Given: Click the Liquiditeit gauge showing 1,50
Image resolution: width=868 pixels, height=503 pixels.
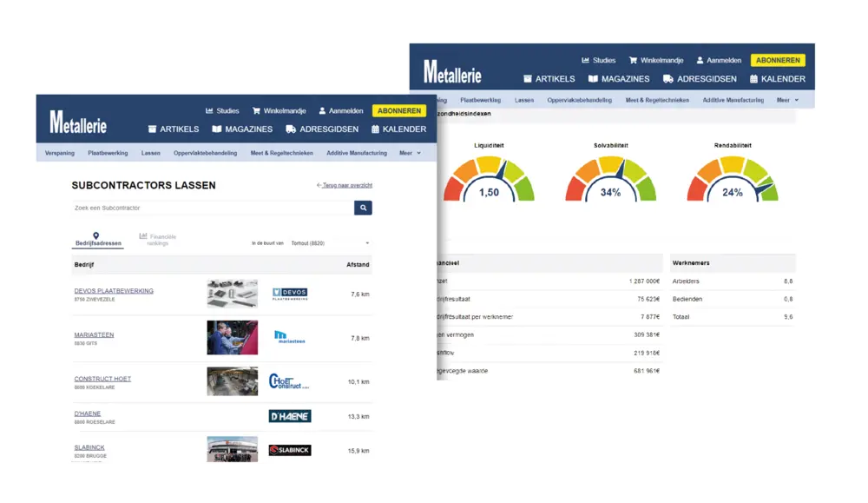Looking at the screenshot, I should coord(489,181).
